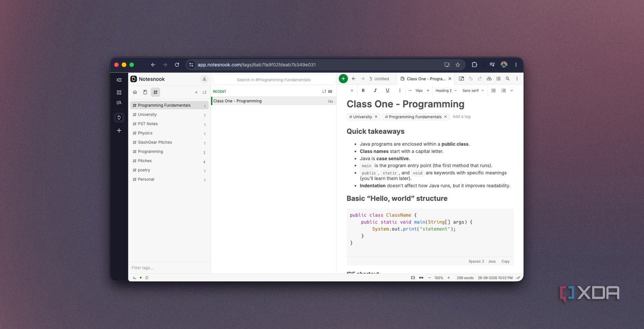Screen dimensions: 644x329
Task: Select the SlashGear Pitches tag in the sidebar
Action: click(169, 142)
